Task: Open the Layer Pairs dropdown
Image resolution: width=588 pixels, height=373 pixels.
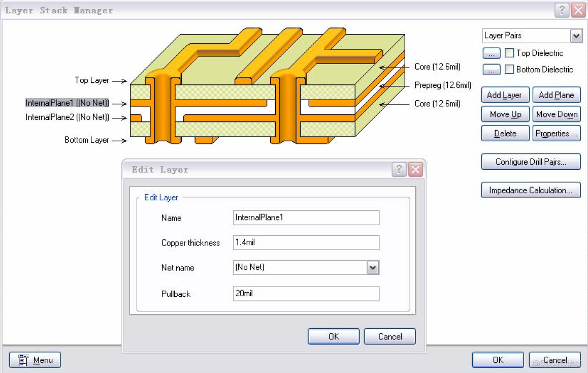Action: (576, 36)
